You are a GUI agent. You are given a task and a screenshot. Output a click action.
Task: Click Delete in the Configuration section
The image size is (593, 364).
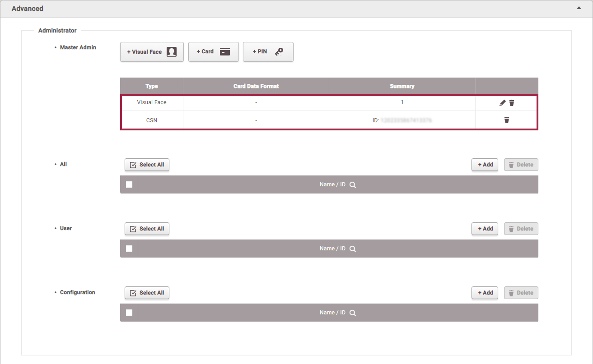[x=521, y=293]
